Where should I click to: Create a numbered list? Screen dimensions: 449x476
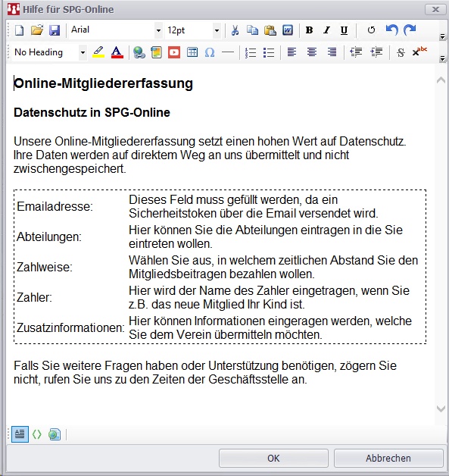click(251, 52)
